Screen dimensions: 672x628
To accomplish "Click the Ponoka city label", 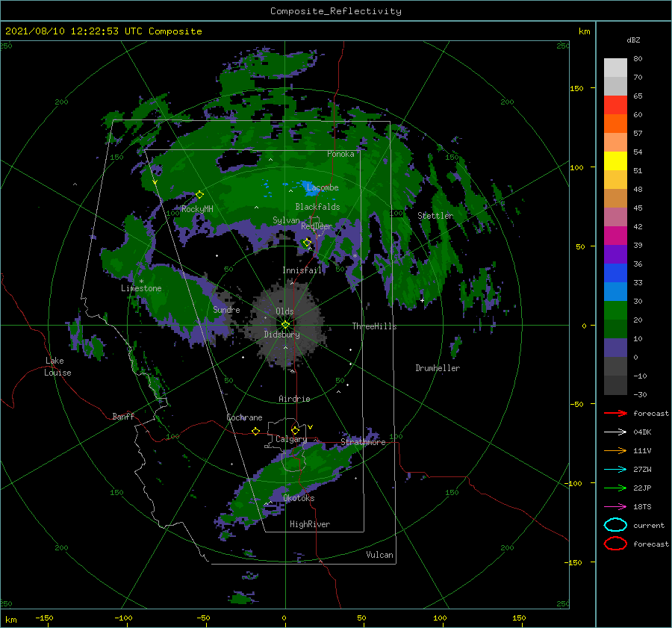I will [x=340, y=154].
